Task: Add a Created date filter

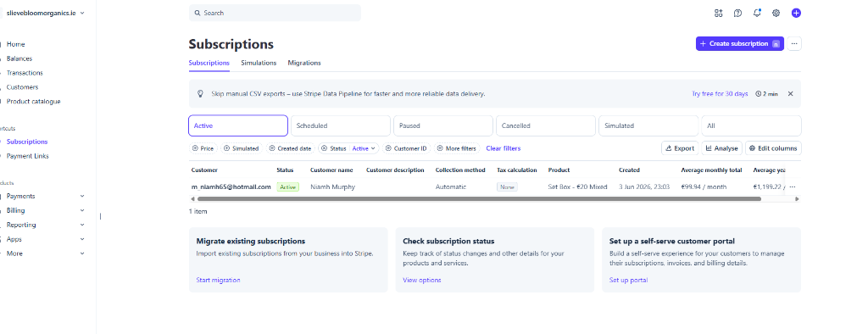Action: tap(290, 148)
